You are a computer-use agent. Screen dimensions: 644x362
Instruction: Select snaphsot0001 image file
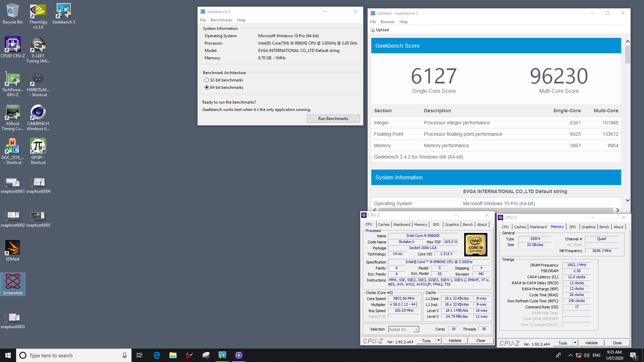(13, 185)
